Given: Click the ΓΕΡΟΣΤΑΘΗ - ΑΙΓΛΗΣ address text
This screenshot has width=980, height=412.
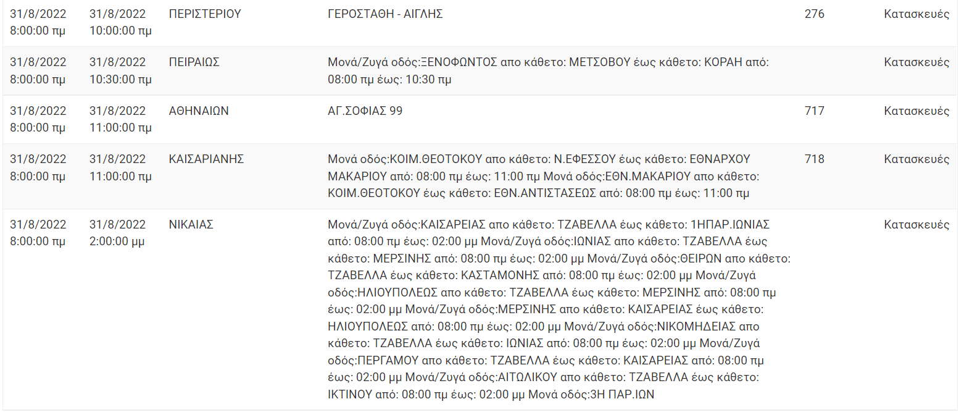Looking at the screenshot, I should [x=385, y=14].
